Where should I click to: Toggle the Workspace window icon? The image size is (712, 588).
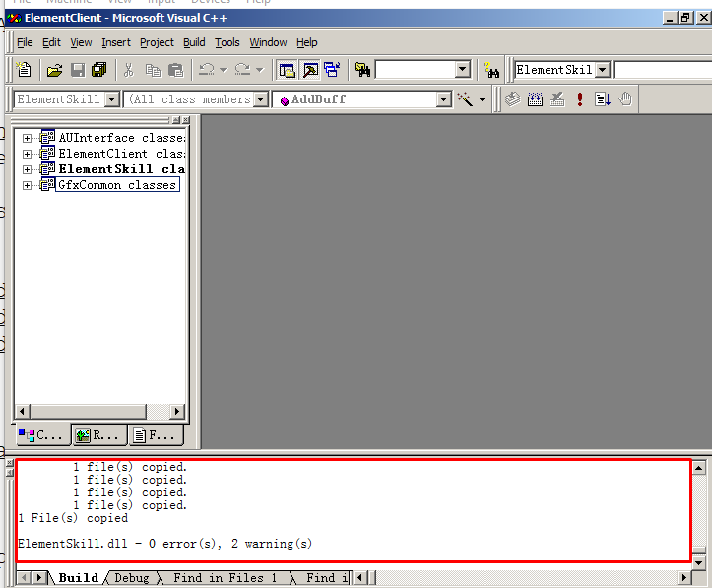tap(287, 70)
